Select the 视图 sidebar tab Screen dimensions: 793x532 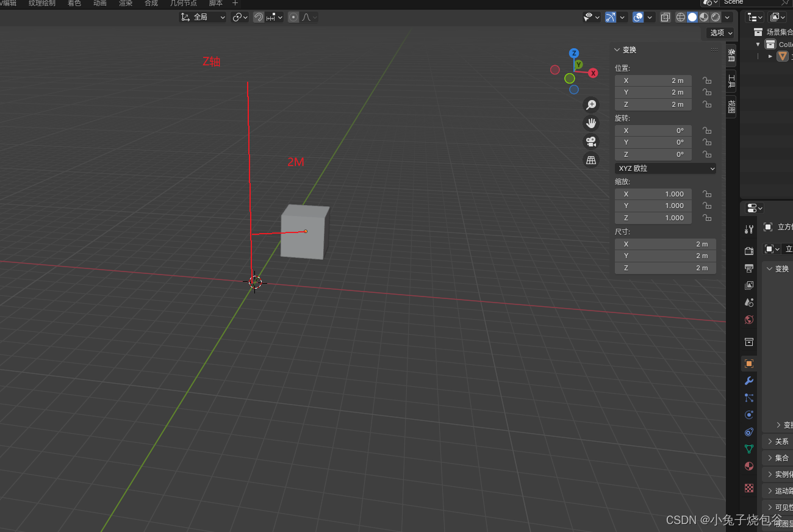click(x=731, y=107)
